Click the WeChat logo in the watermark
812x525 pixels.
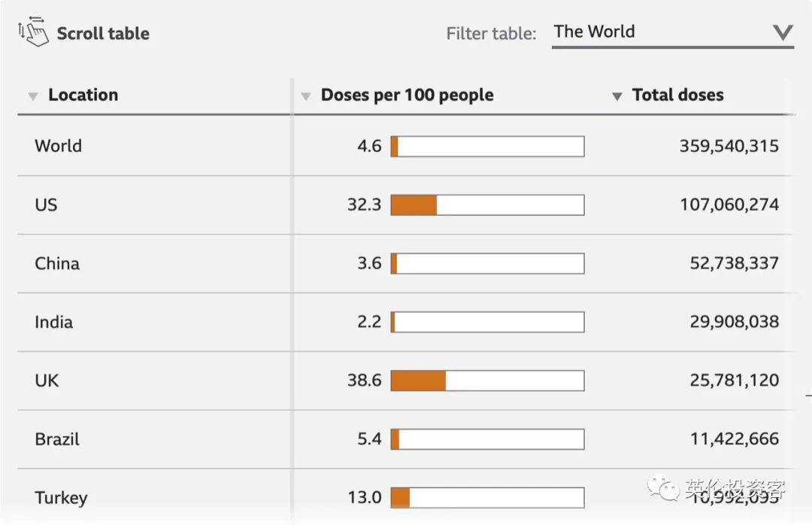click(x=663, y=487)
